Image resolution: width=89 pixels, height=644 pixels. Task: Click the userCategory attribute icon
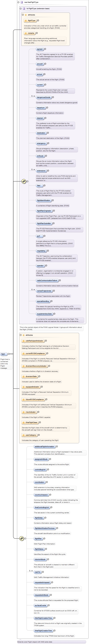[23, 435]
